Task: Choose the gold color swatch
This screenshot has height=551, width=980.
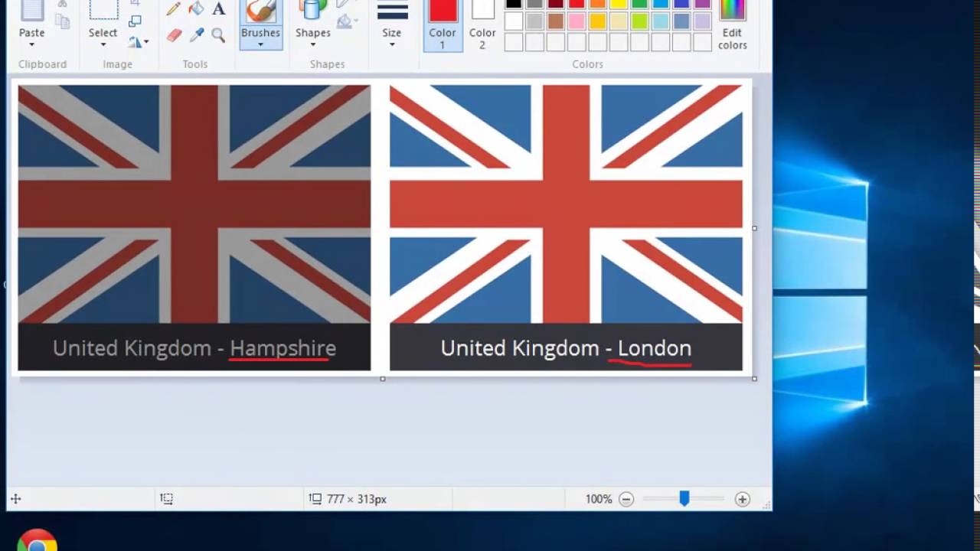Action: [597, 21]
